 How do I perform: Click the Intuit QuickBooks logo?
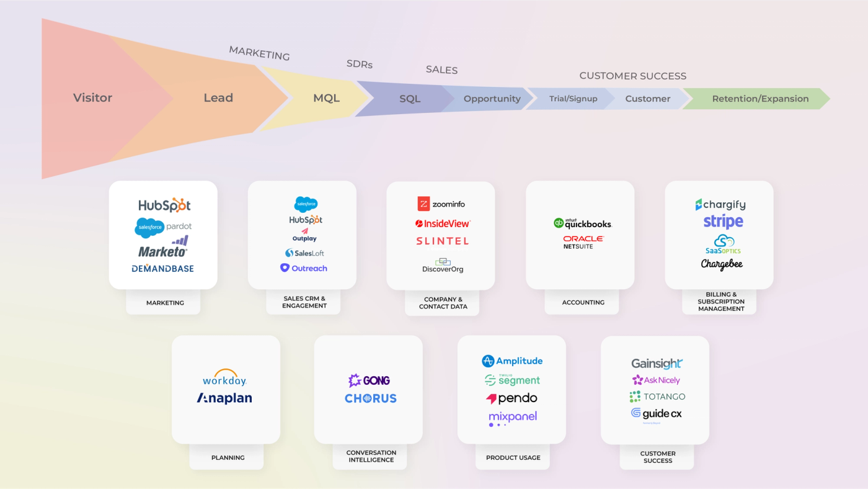tap(583, 223)
